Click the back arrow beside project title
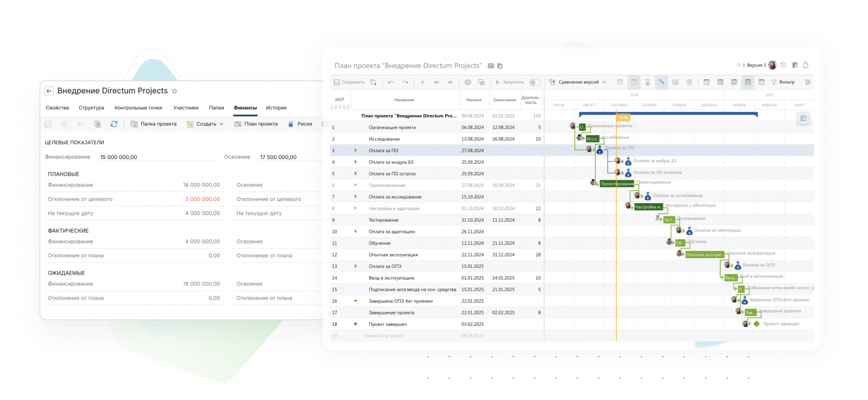This screenshot has height=400, width=868. coord(49,91)
